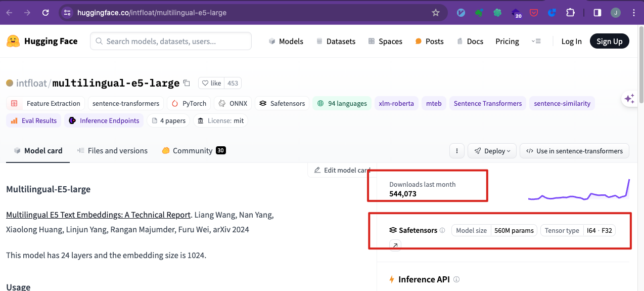Viewport: 644px width, 291px height.
Task: Click the sparkle assistant icon at right edge
Action: [x=629, y=99]
